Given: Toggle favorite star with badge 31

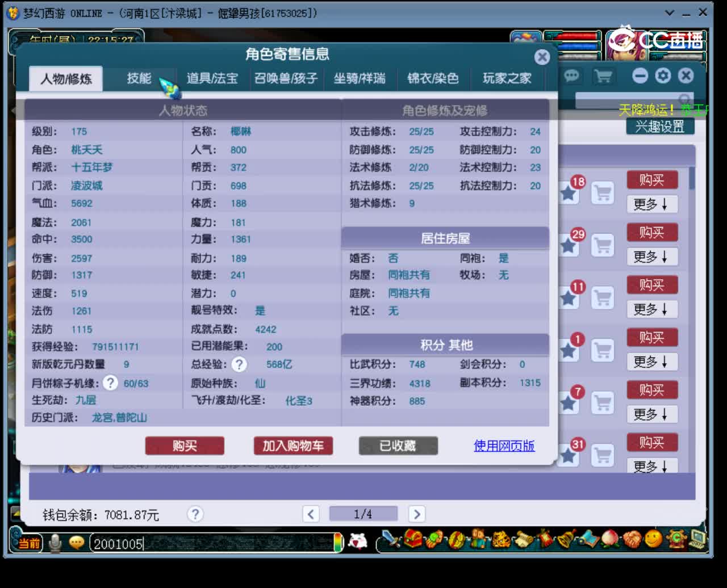Looking at the screenshot, I should [x=568, y=455].
